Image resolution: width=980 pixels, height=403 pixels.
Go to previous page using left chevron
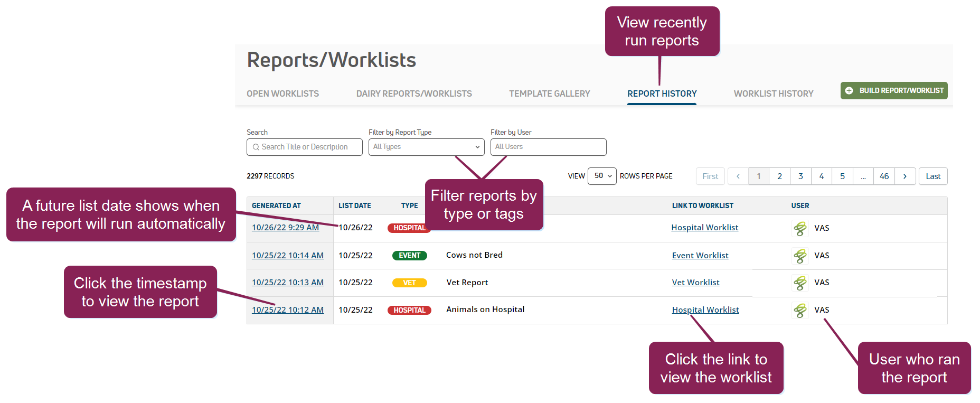pos(738,176)
